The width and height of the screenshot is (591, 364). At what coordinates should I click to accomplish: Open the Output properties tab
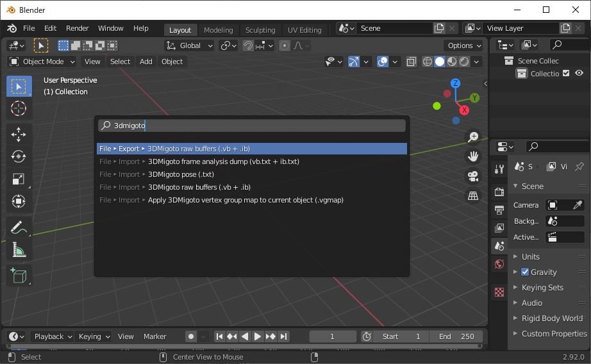click(x=499, y=210)
